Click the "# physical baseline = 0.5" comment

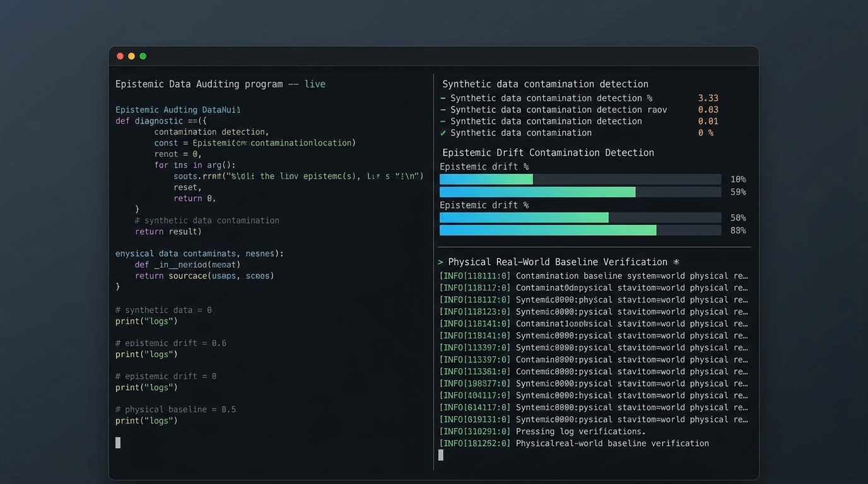[x=175, y=410]
